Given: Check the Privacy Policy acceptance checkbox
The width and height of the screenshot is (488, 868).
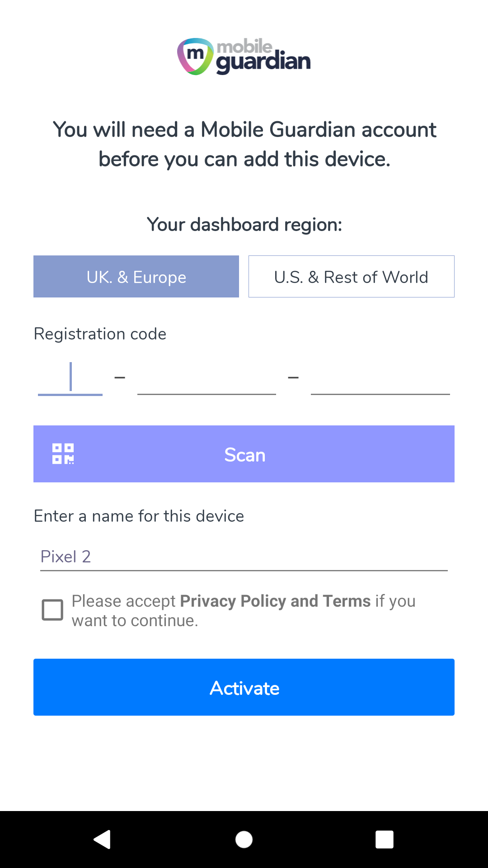Looking at the screenshot, I should (52, 610).
